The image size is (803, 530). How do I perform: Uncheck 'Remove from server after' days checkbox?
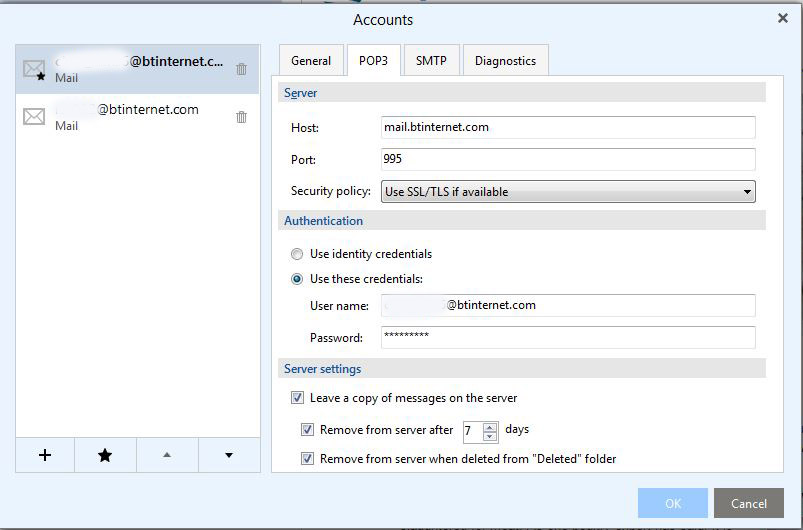(307, 430)
